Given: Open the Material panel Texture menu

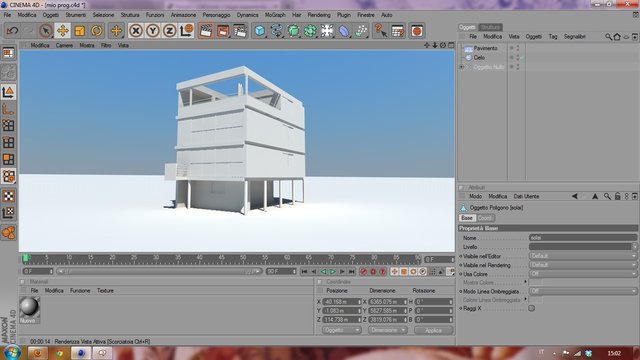Looking at the screenshot, I should [x=105, y=291].
